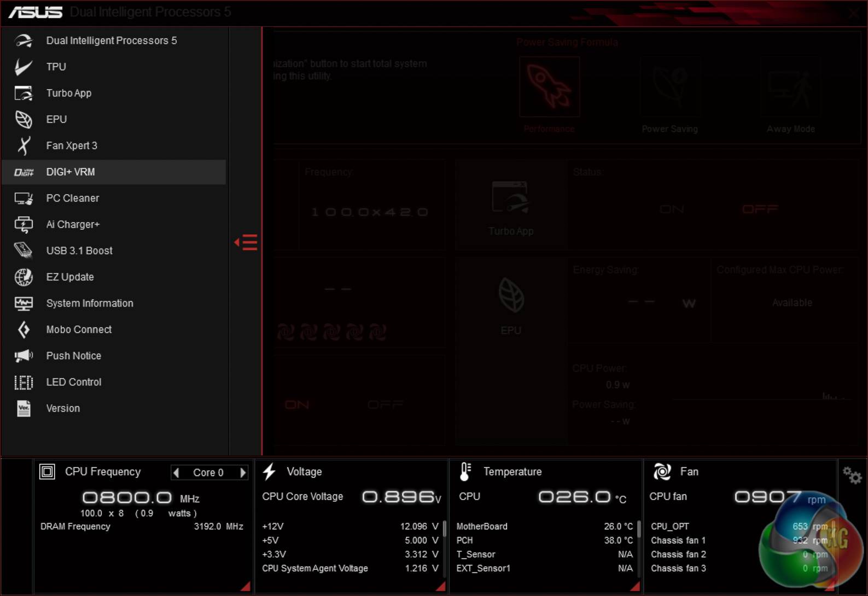The width and height of the screenshot is (868, 596).
Task: Click the temperature list scrollbar
Action: pos(639,529)
